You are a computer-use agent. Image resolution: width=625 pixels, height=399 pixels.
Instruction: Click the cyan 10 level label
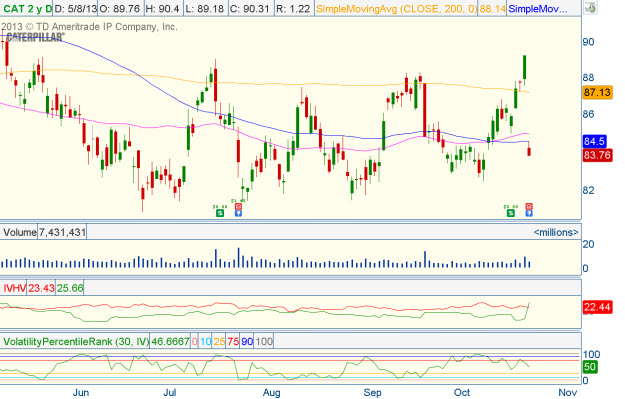tap(206, 342)
